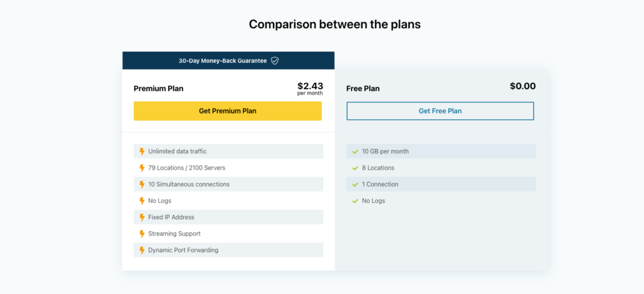Click the Free Plan heading
Image resolution: width=644 pixels, height=294 pixels.
coord(363,89)
